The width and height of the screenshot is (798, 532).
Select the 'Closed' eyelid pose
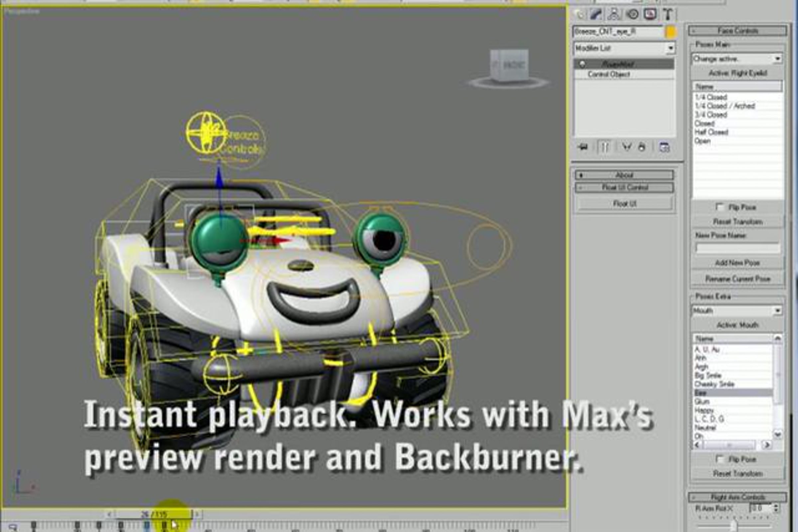pos(737,124)
